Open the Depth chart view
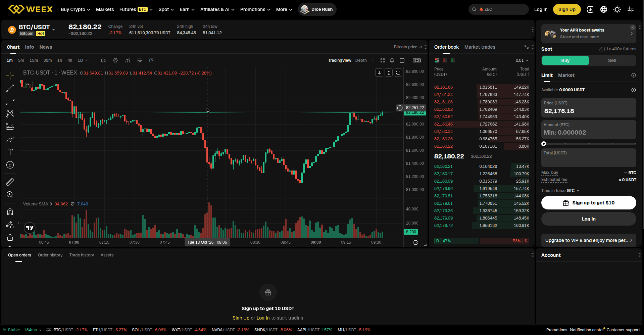Image resolution: width=644 pixels, height=335 pixels. (x=361, y=60)
